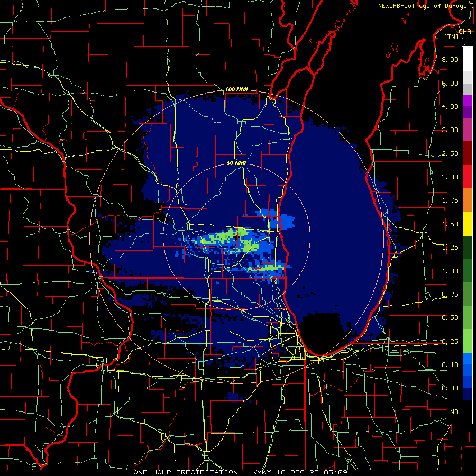Click the orange legend swatch

[467, 200]
